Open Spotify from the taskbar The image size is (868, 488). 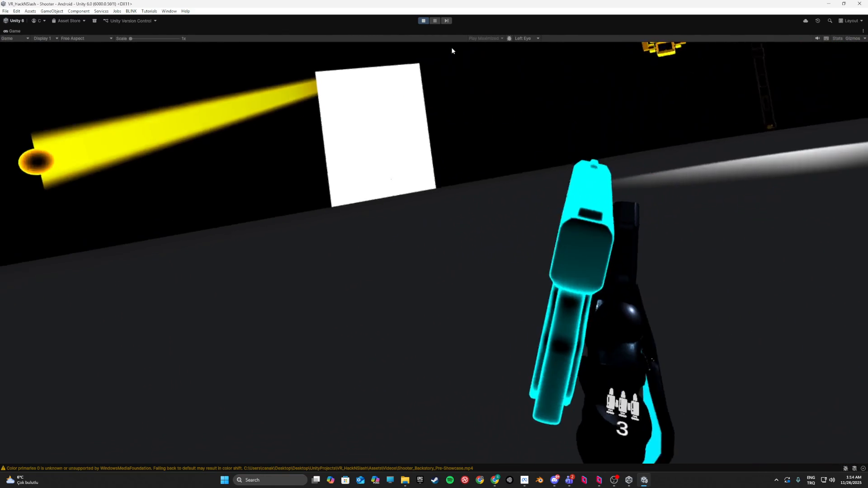450,480
